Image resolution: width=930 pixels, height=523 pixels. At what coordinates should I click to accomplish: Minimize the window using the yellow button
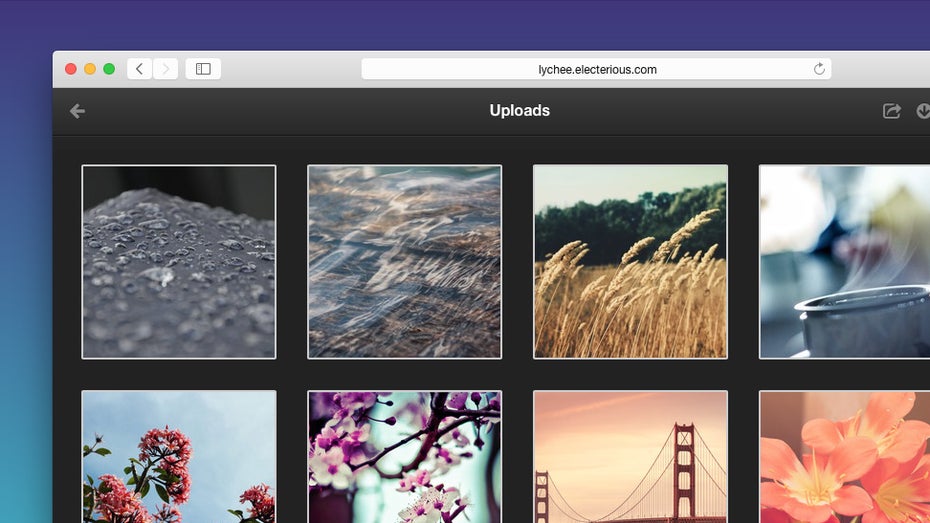(x=90, y=69)
